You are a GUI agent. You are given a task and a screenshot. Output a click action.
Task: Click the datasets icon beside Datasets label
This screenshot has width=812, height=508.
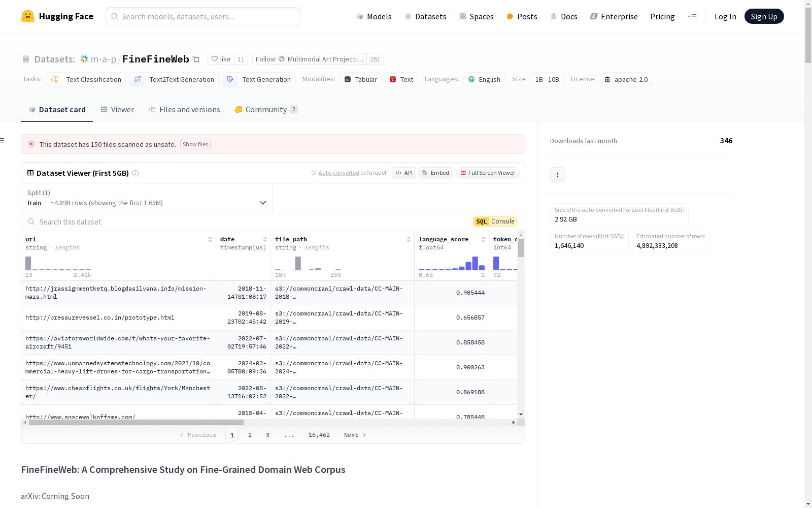[x=26, y=59]
